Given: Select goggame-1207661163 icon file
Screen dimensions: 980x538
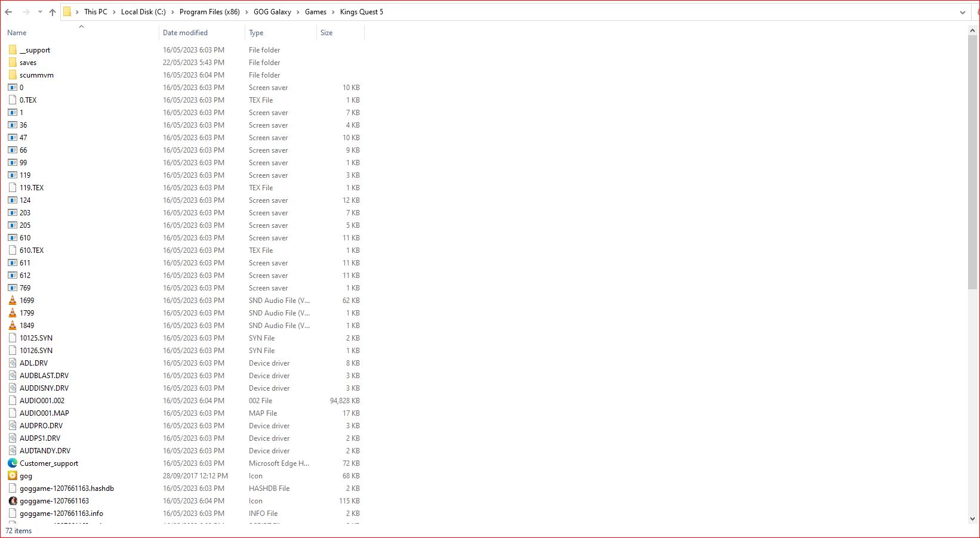Looking at the screenshot, I should (13, 501).
